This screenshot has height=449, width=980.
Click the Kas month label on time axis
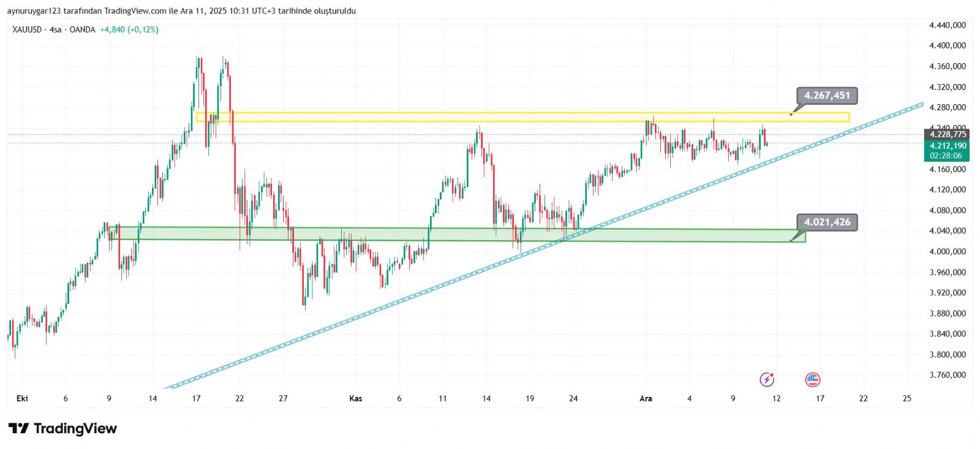[355, 399]
